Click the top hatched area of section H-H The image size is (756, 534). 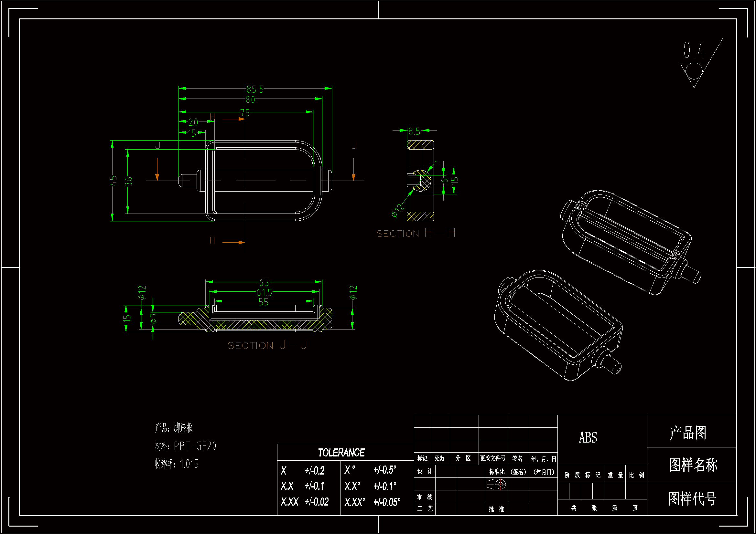420,145
